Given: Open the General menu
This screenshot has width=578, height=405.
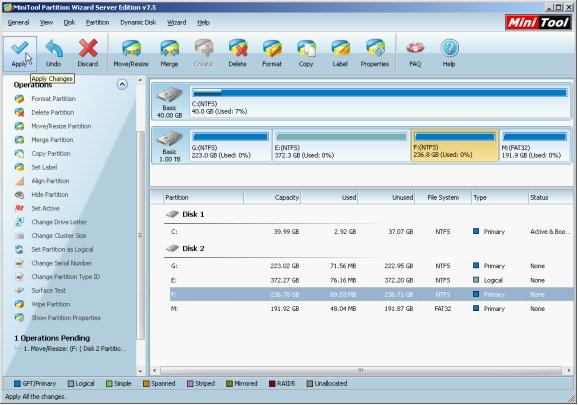Looking at the screenshot, I should coord(18,22).
